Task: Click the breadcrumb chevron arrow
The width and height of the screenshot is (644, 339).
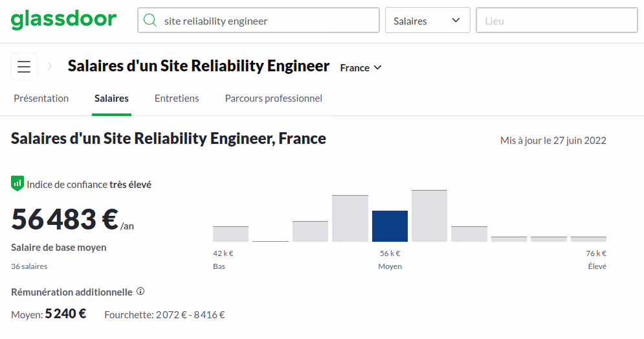Action: coord(50,66)
